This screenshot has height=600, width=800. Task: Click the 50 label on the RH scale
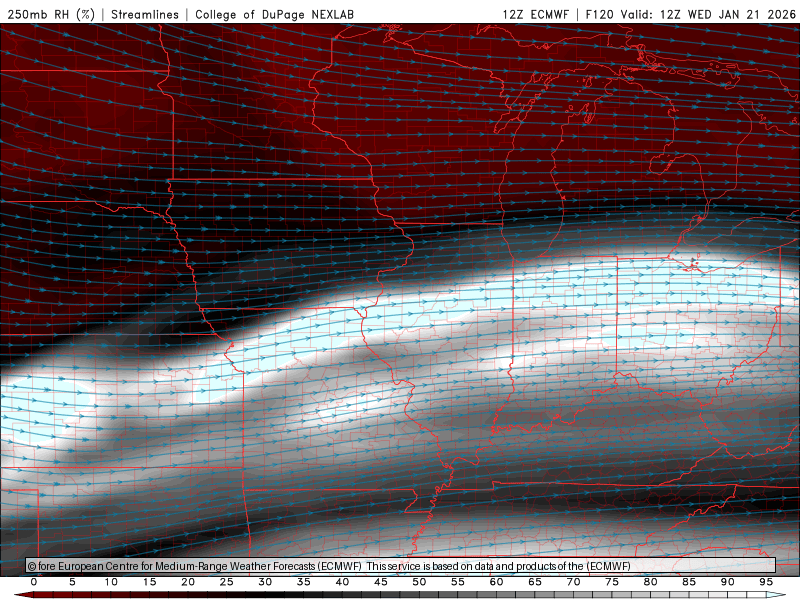(x=419, y=582)
